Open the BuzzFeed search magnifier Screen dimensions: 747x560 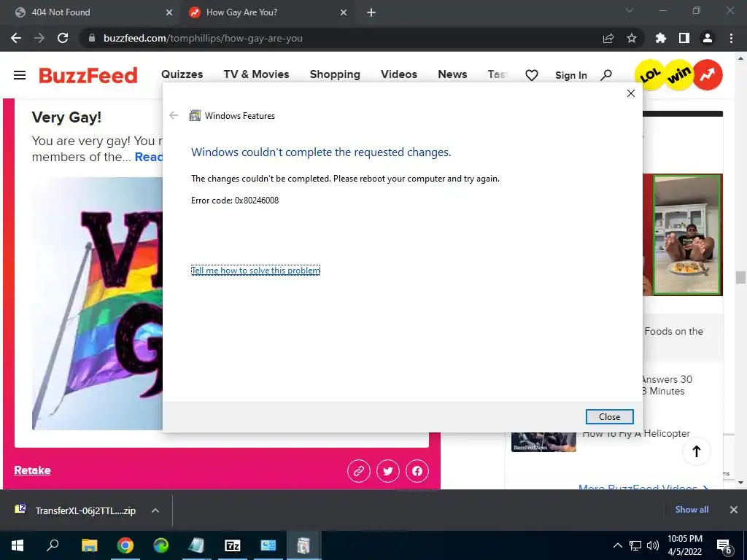point(606,75)
